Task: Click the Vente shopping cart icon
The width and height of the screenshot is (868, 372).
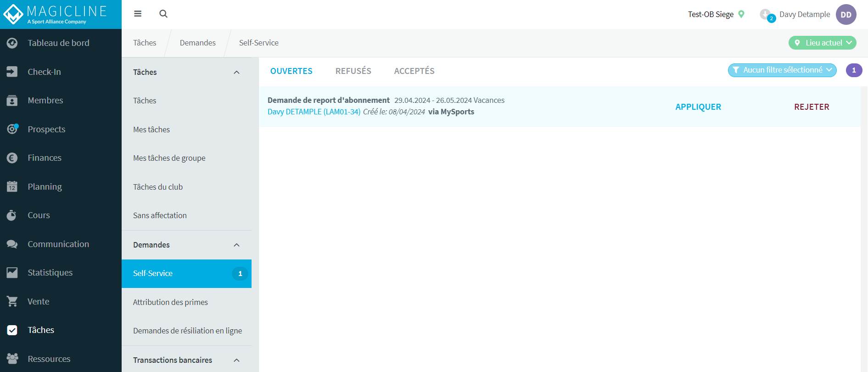Action: (12, 302)
